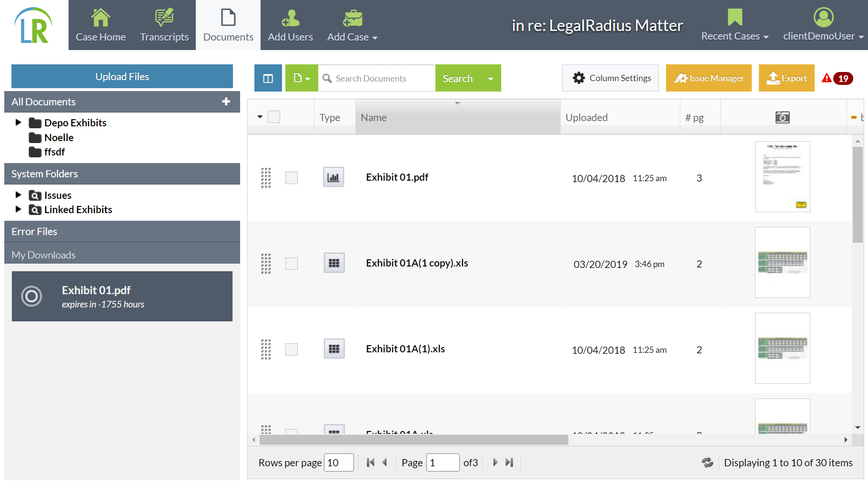The image size is (868, 482).
Task: Toggle the select-all header checkbox
Action: tap(274, 117)
